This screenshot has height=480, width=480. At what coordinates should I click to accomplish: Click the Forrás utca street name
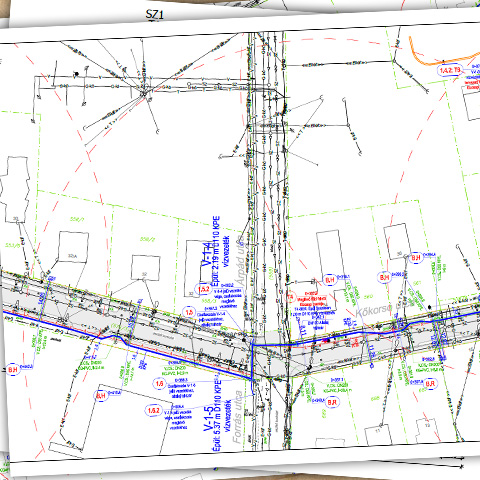(x=237, y=417)
